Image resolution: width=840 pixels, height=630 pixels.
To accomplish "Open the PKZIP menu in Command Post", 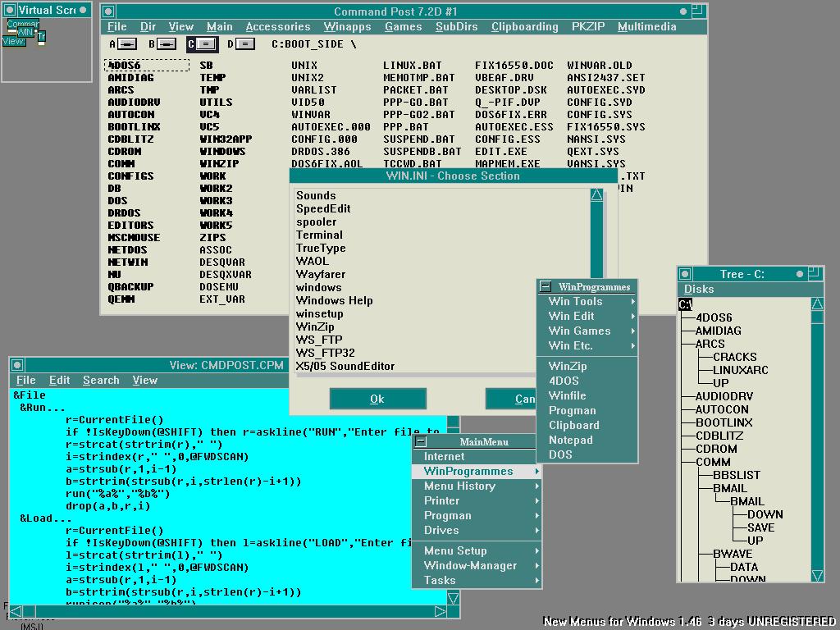I will (x=587, y=26).
